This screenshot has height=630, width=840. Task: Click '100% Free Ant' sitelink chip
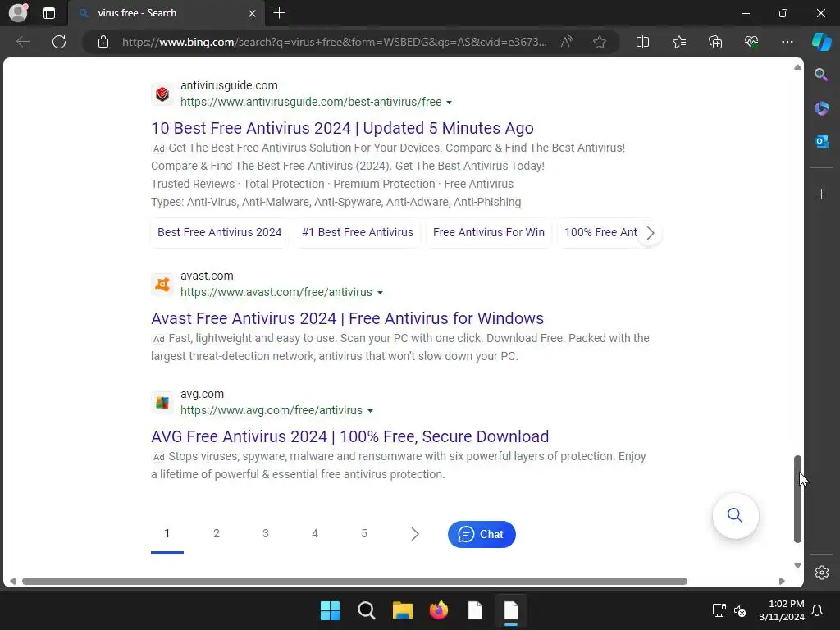pos(600,232)
